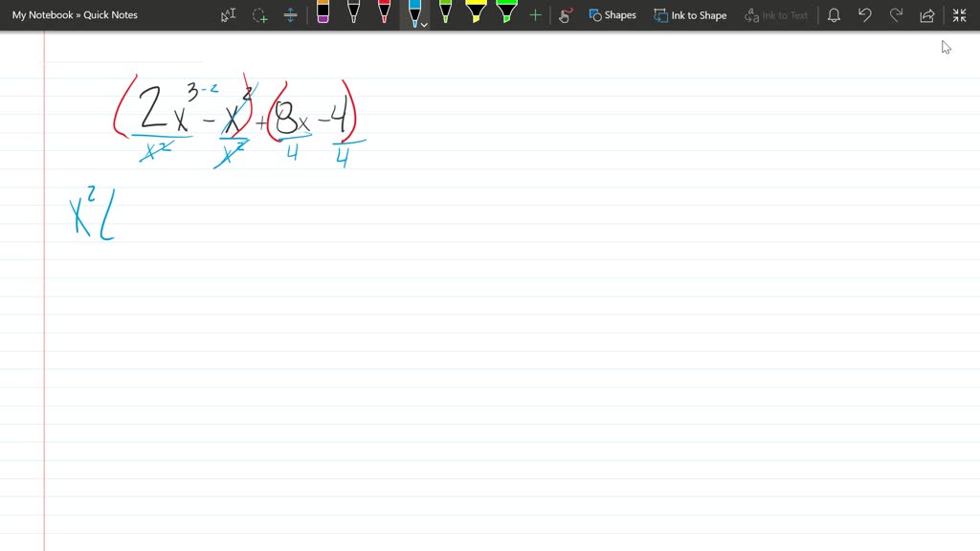
Task: Select the lasso select tool
Action: coord(257,14)
